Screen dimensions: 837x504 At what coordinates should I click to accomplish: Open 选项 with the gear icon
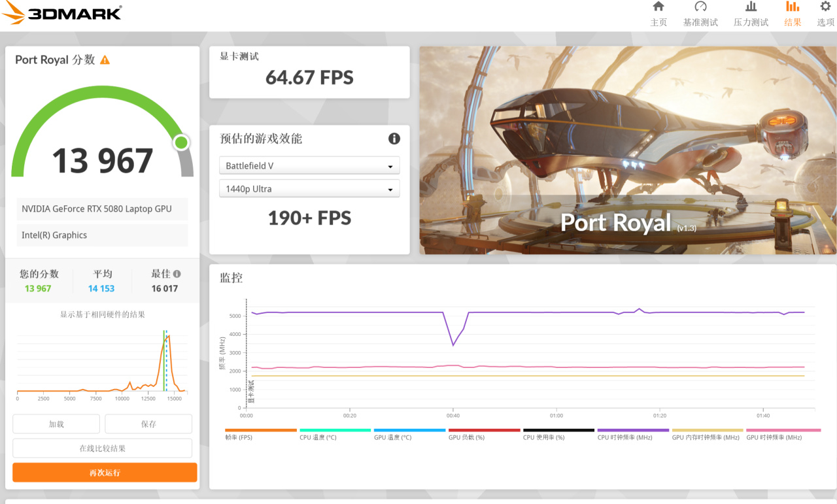pos(826,7)
